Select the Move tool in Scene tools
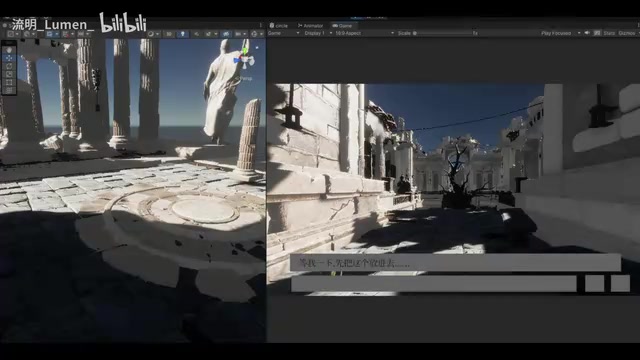This screenshot has width=640, height=360. (x=9, y=58)
